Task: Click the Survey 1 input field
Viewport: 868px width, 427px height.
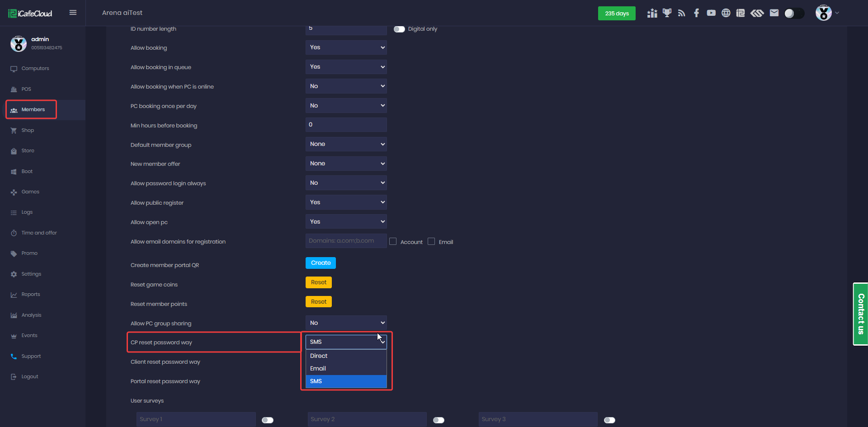Action: tap(196, 419)
